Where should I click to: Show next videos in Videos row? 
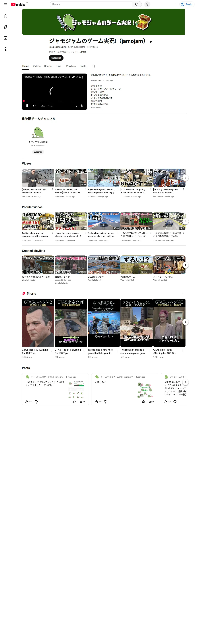pyautogui.click(x=185, y=178)
